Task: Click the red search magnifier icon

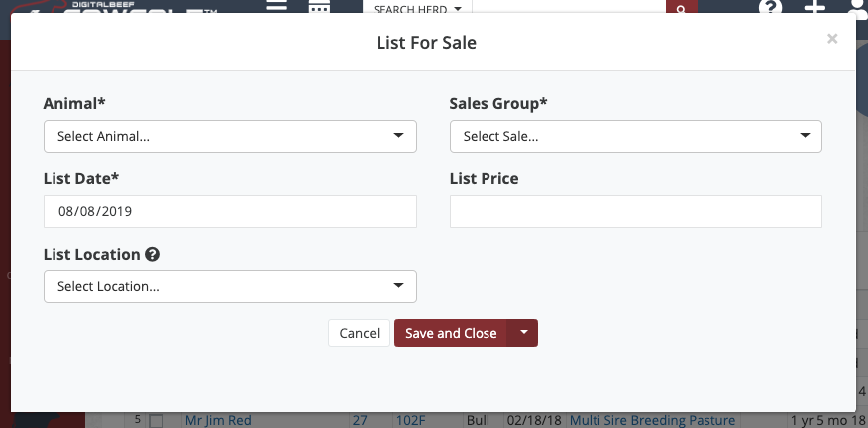Action: coord(680,8)
